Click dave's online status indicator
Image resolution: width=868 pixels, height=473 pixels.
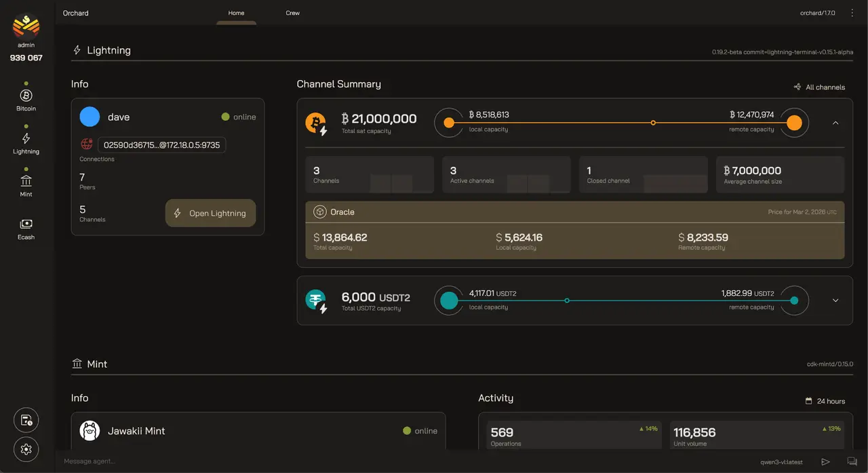pos(239,117)
